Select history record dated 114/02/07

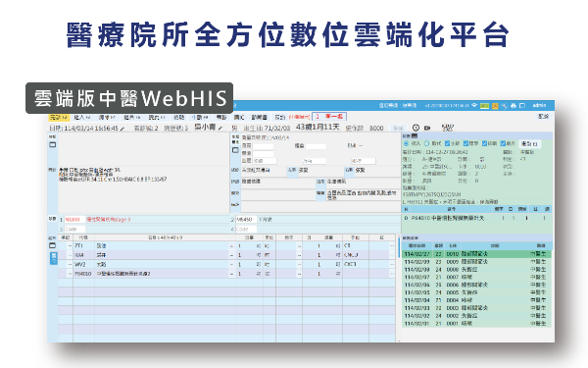coord(476,277)
